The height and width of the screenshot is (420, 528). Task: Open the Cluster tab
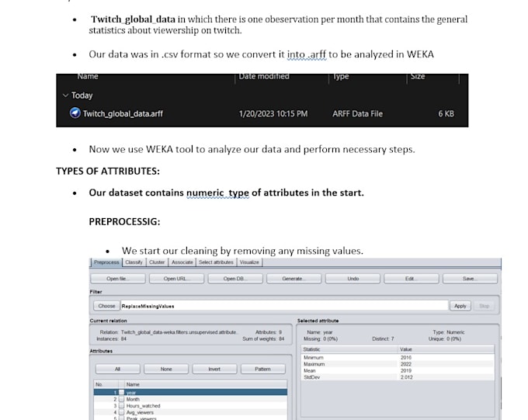(x=157, y=262)
